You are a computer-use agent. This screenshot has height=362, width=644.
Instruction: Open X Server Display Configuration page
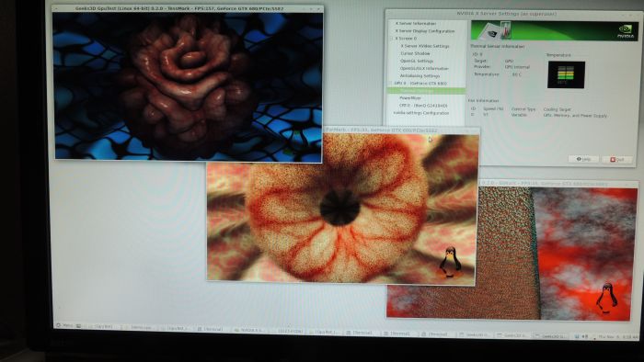425,30
